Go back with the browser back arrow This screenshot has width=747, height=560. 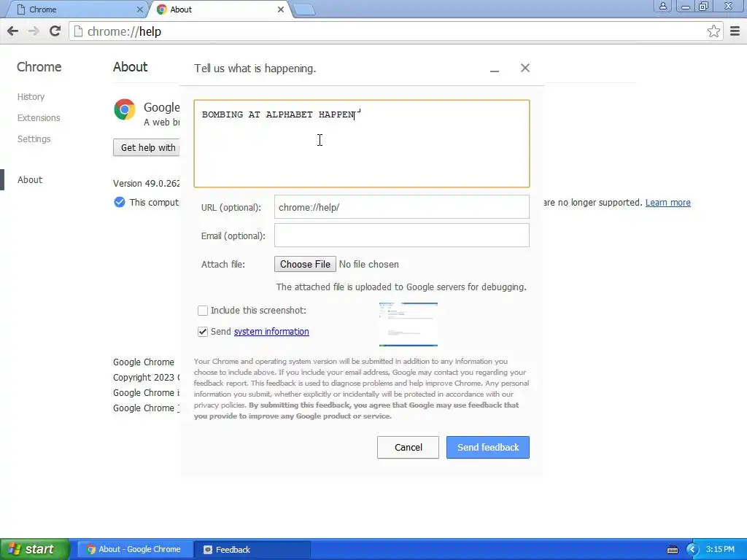pyautogui.click(x=13, y=31)
